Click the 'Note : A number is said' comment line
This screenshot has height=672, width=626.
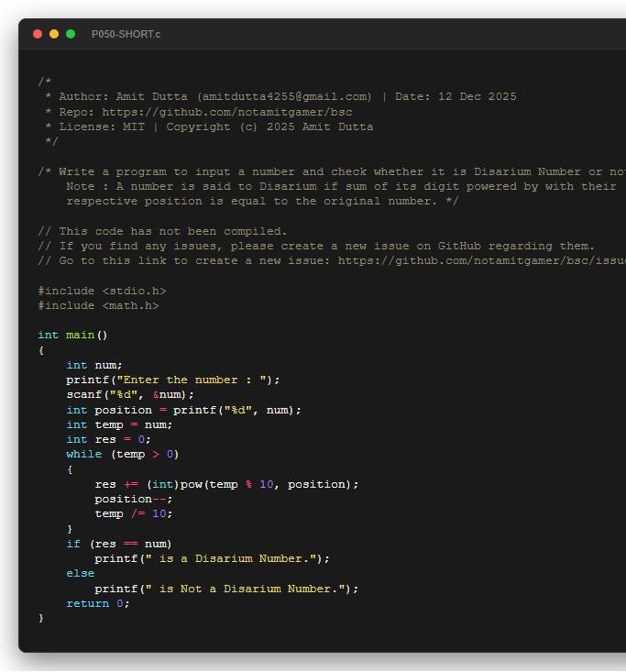pos(341,186)
